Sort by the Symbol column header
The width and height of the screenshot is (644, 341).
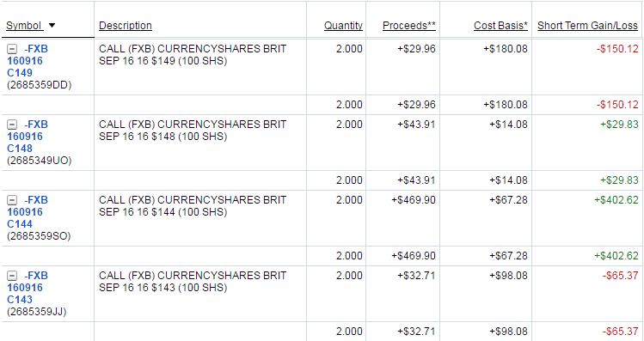click(x=24, y=26)
